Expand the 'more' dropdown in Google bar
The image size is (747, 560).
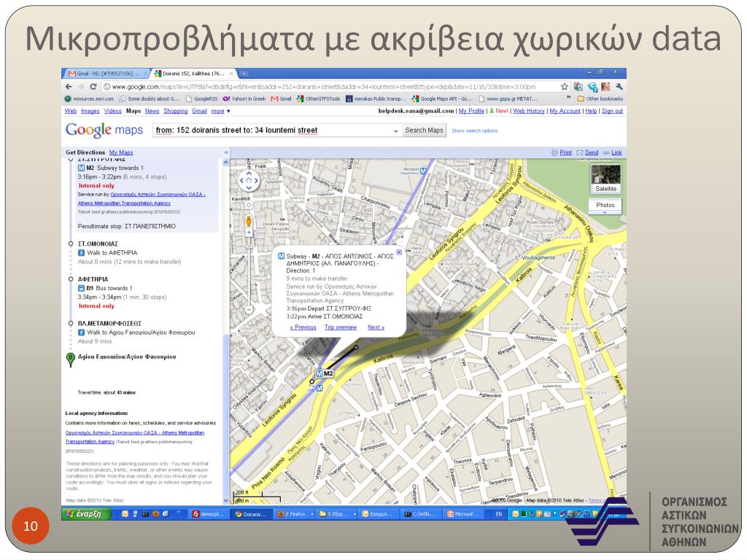click(x=220, y=111)
